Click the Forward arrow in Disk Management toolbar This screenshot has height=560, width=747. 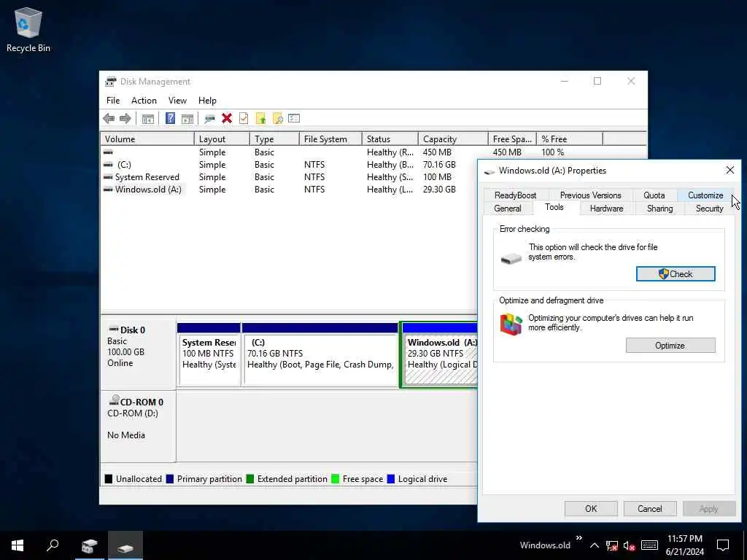pos(125,119)
